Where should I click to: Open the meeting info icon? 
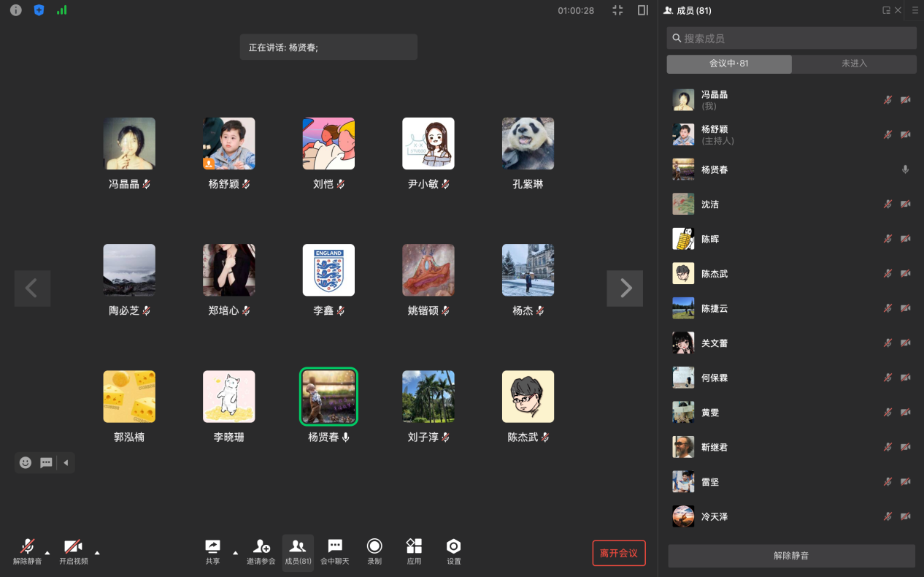pyautogui.click(x=15, y=10)
